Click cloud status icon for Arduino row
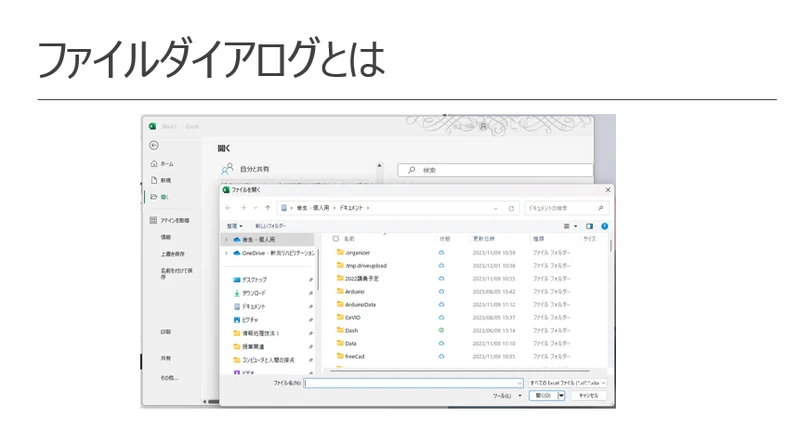 (x=441, y=291)
